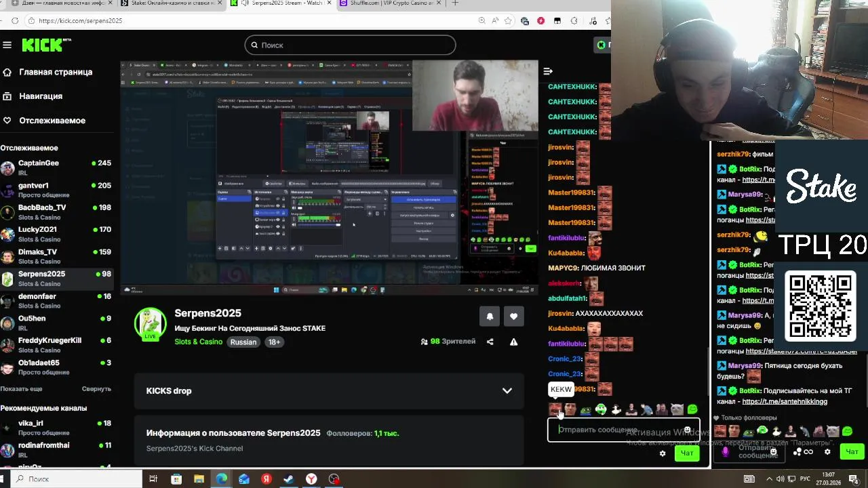
Task: Go to Главная страница
Action: coord(47,72)
